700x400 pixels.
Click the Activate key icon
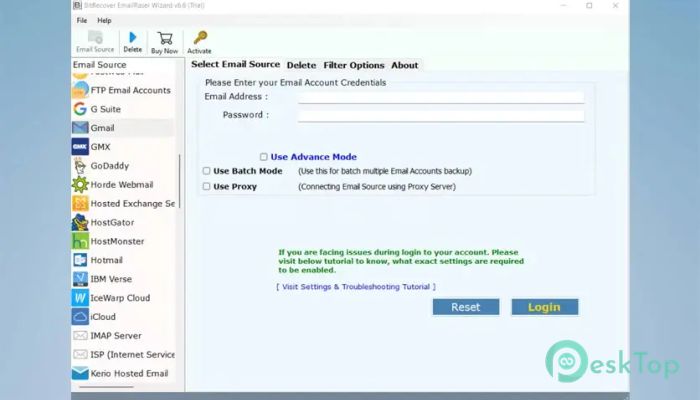click(200, 38)
